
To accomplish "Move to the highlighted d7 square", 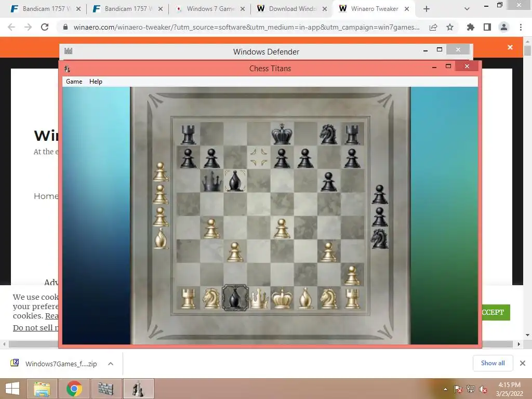I will click(259, 157).
